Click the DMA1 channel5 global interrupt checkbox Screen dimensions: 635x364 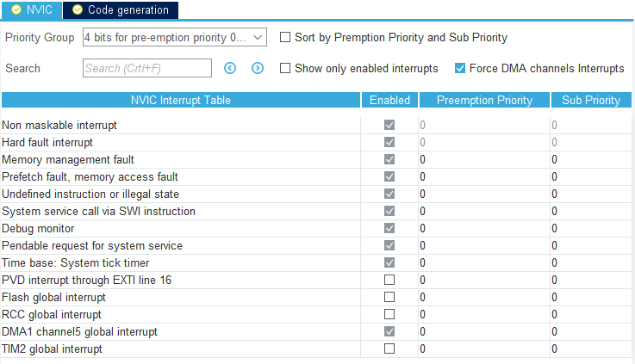[389, 331]
